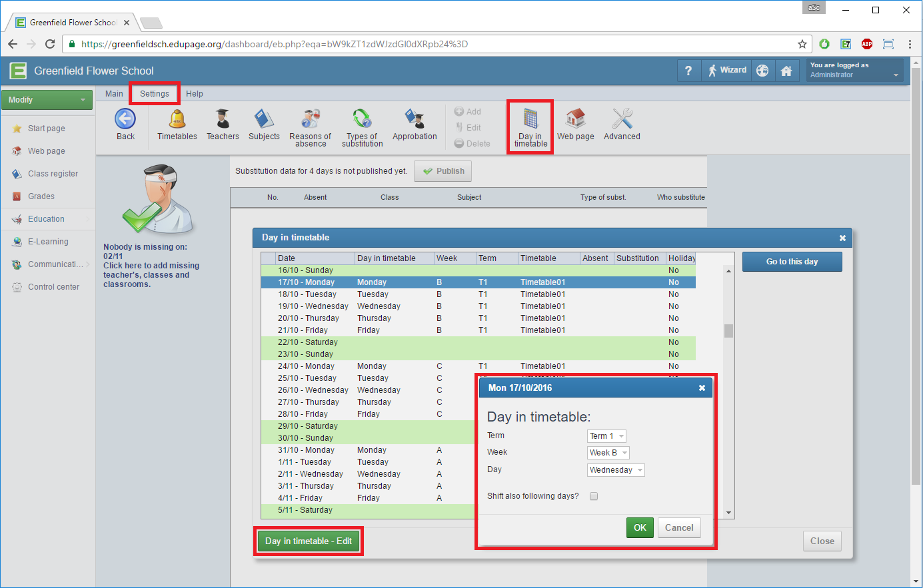Click the Go to this day button

pyautogui.click(x=792, y=262)
